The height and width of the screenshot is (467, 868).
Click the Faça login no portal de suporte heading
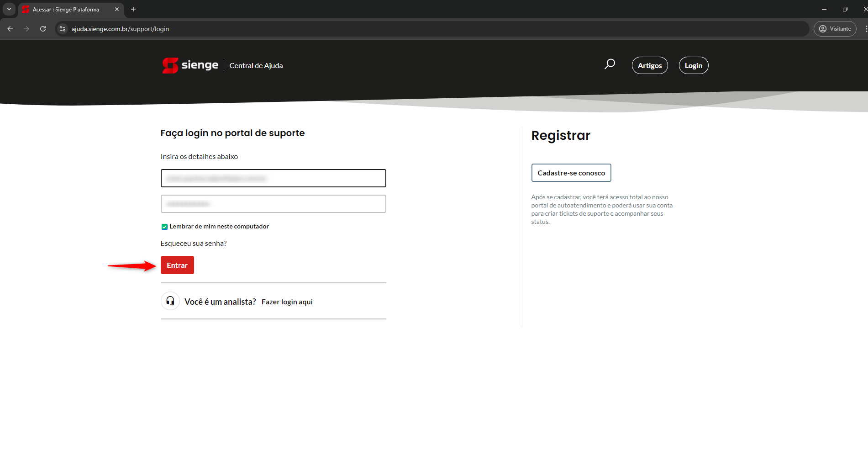232,133
